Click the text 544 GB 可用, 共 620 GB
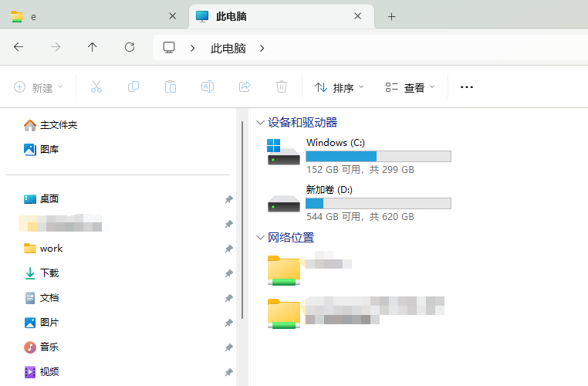Viewport: 588px width, 386px height. click(x=360, y=216)
